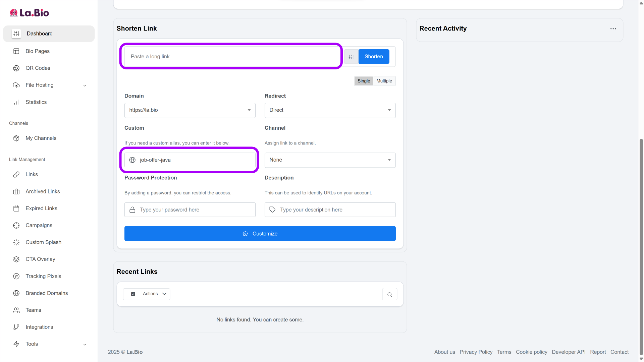
Task: Toggle the select-all checkbox beside Actions
Action: coord(133,294)
